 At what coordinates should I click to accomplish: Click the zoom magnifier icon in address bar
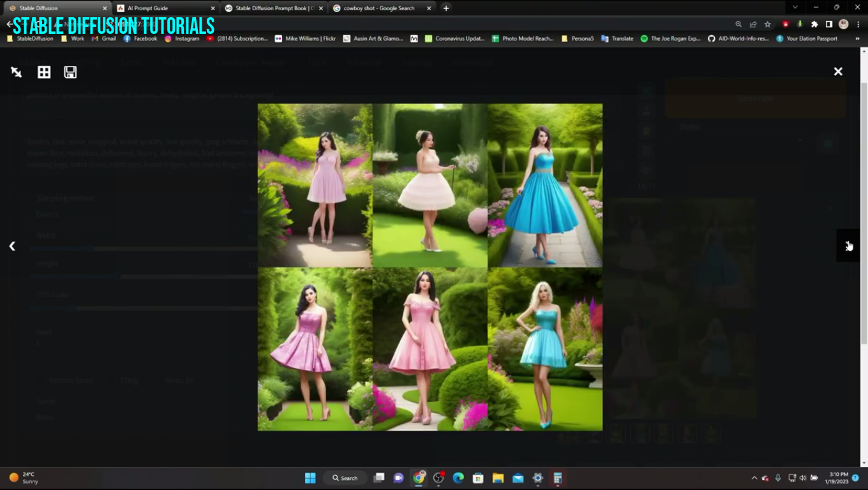click(738, 24)
